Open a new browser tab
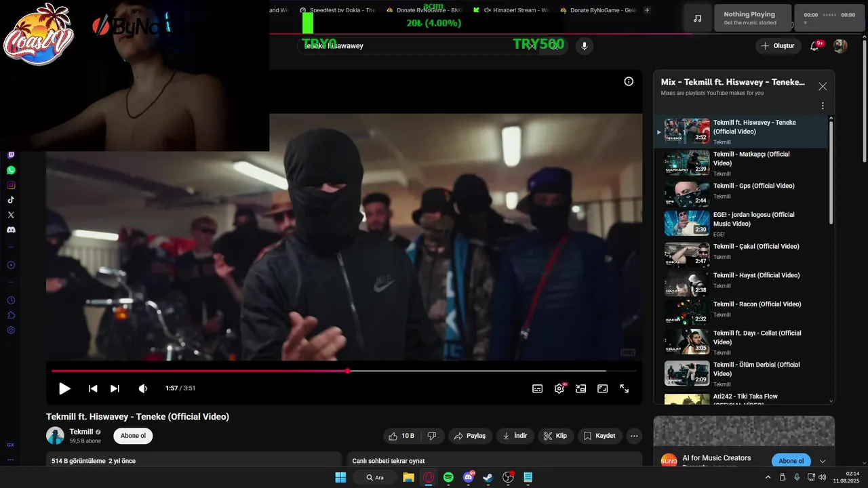 pyautogui.click(x=647, y=10)
